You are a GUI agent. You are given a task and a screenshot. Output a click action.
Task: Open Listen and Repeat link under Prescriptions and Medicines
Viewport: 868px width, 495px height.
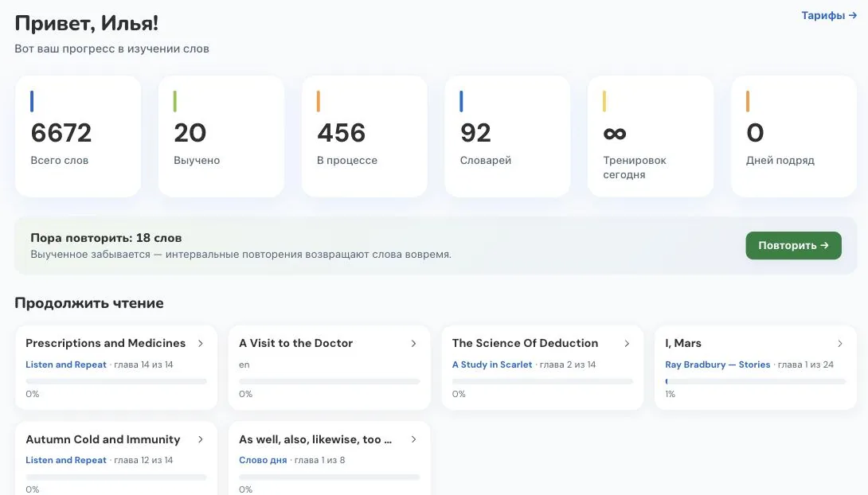click(66, 364)
